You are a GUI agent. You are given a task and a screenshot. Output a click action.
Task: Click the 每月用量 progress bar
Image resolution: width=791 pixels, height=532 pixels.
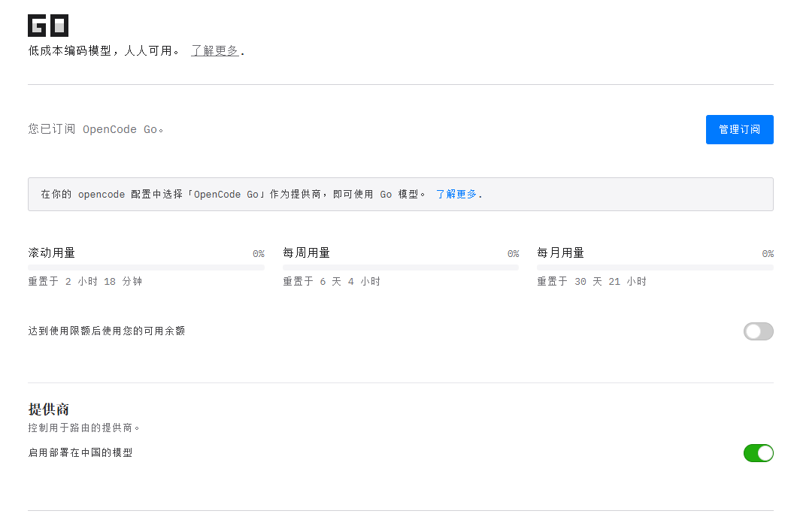[656, 268]
